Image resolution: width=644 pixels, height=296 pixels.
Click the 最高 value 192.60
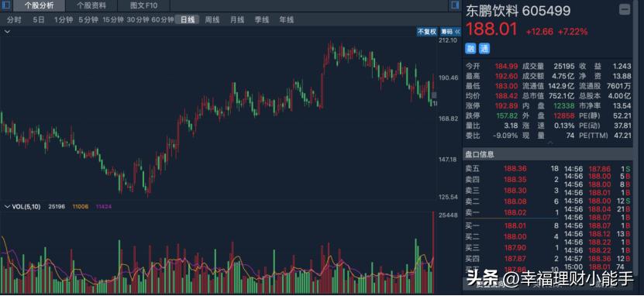[506, 77]
